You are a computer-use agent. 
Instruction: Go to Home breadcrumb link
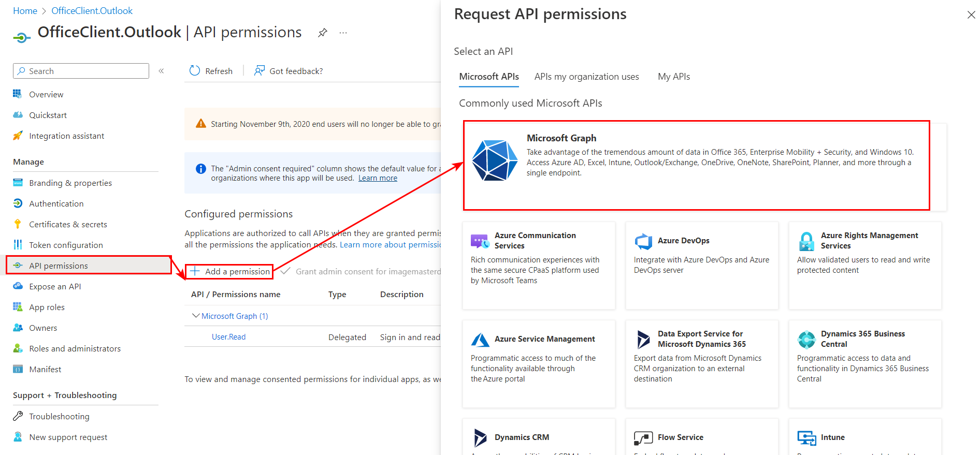click(25, 11)
